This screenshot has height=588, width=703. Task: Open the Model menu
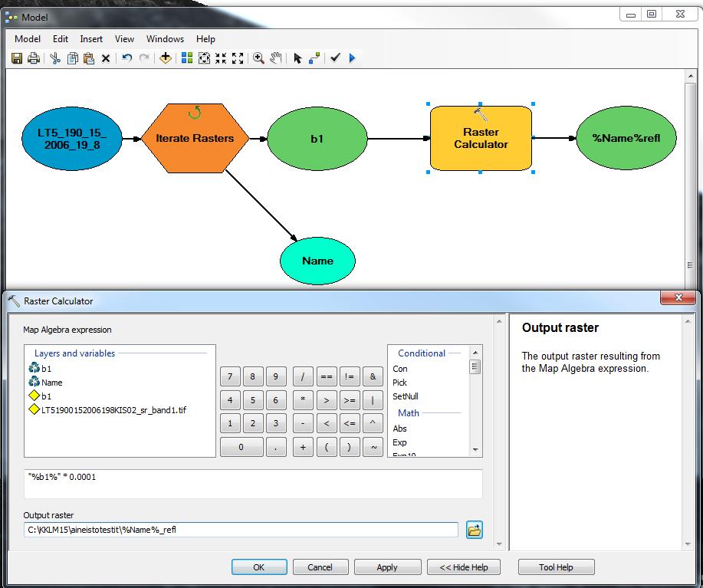click(28, 39)
